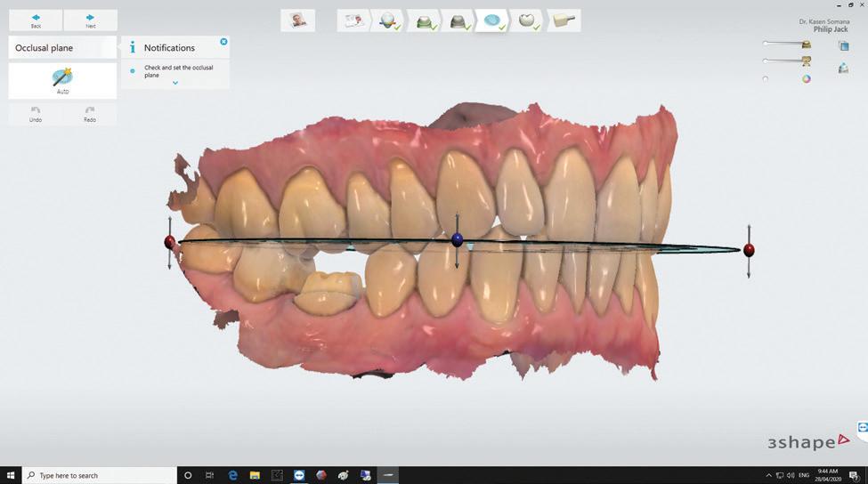Open the taskbar clock showing 9:44 AM
The image size is (868, 484).
pyautogui.click(x=828, y=475)
